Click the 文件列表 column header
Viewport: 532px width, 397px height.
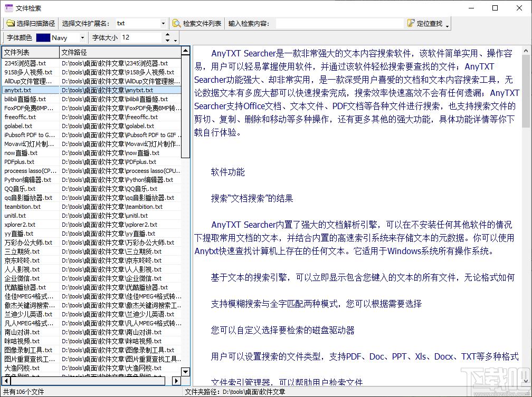30,52
